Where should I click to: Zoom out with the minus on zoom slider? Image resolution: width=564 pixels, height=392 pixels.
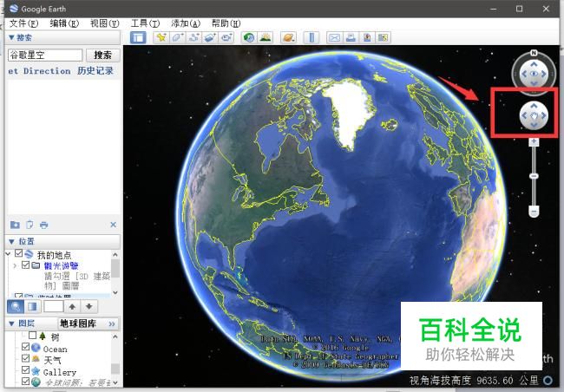534,212
